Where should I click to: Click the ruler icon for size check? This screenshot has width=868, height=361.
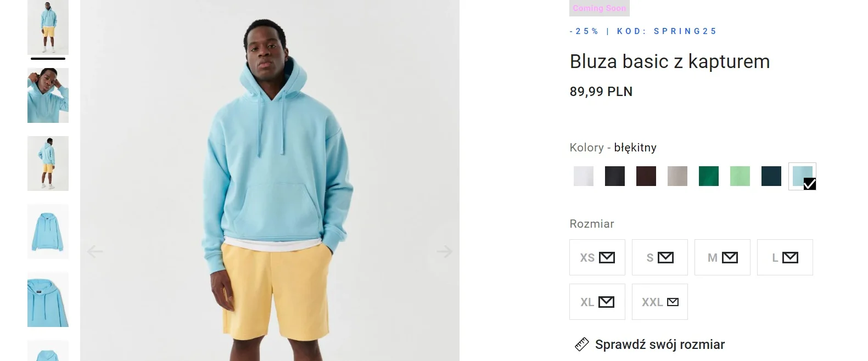[x=581, y=345]
